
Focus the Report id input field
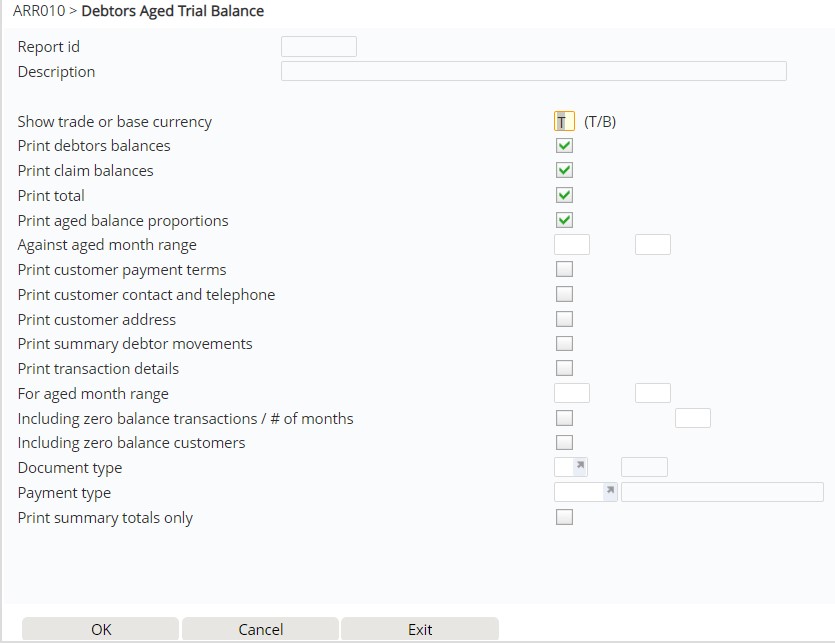click(318, 47)
